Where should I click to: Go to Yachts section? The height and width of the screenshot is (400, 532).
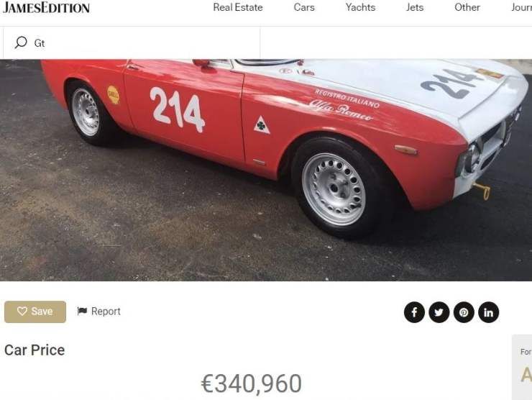(360, 7)
